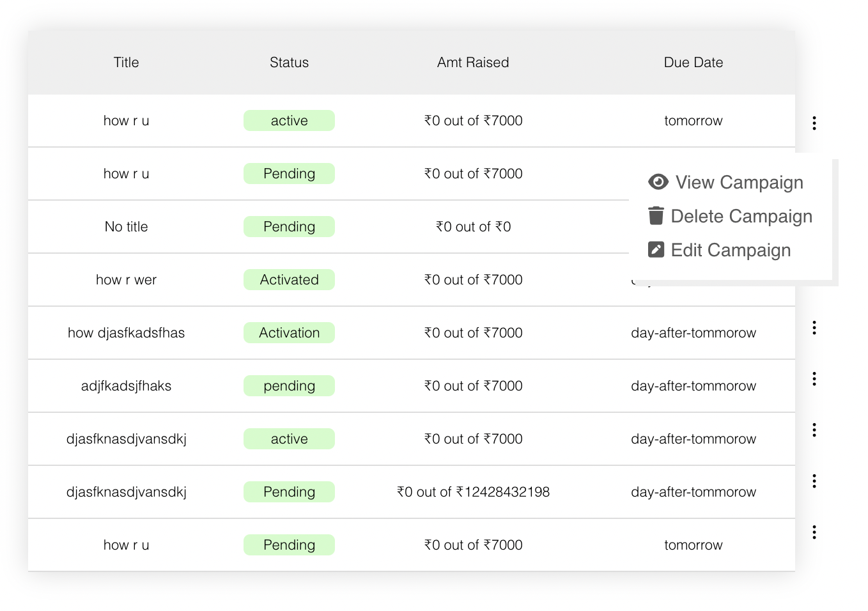This screenshot has height=611, width=868.
Task: Select the No title campaign name
Action: pyautogui.click(x=126, y=227)
